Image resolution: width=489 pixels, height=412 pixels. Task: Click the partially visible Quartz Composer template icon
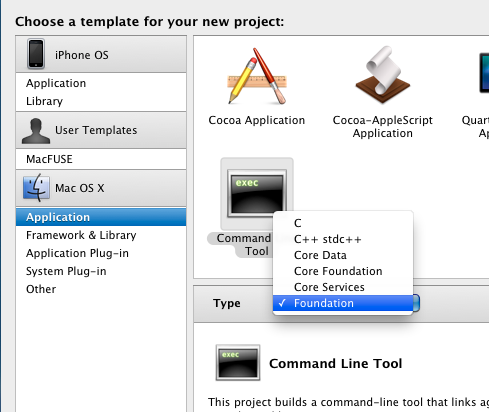[484, 73]
